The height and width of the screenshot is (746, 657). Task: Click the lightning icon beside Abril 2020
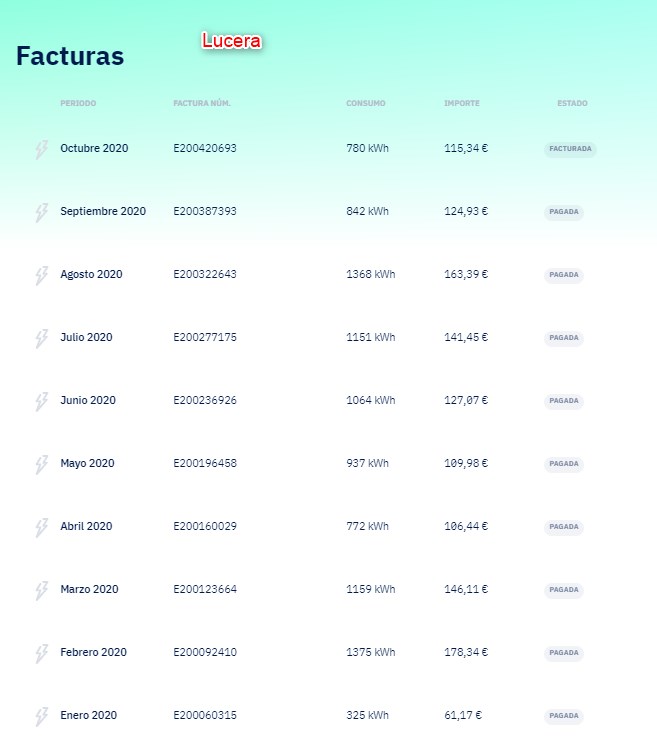(42, 528)
